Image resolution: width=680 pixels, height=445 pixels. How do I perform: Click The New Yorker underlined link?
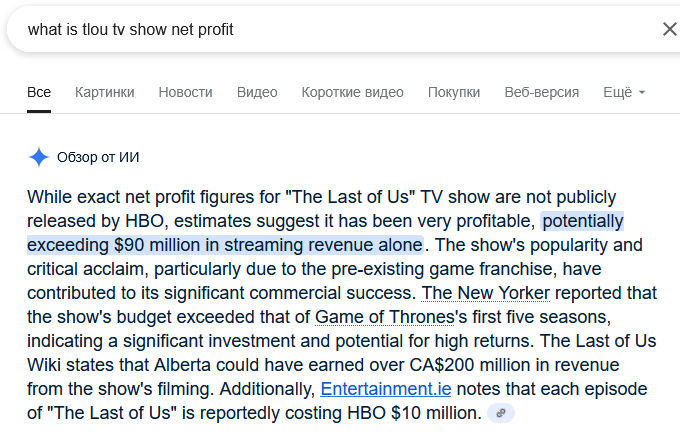486,293
